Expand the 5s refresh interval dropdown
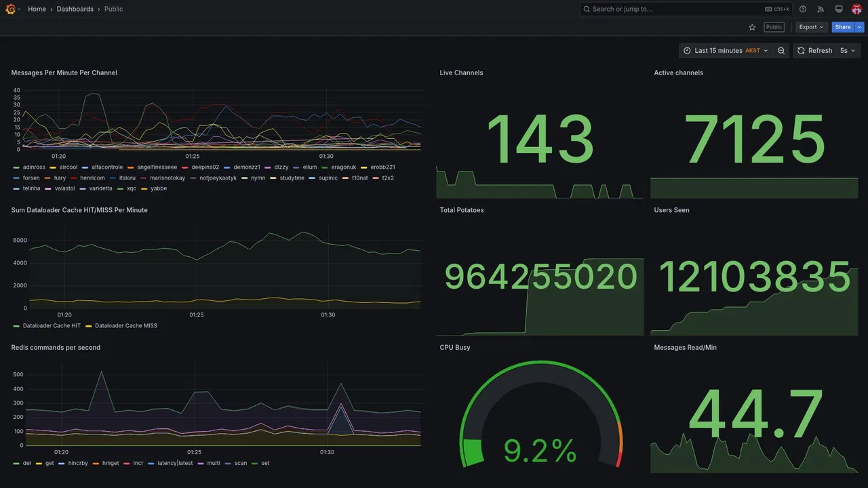The height and width of the screenshot is (488, 868). tap(848, 51)
